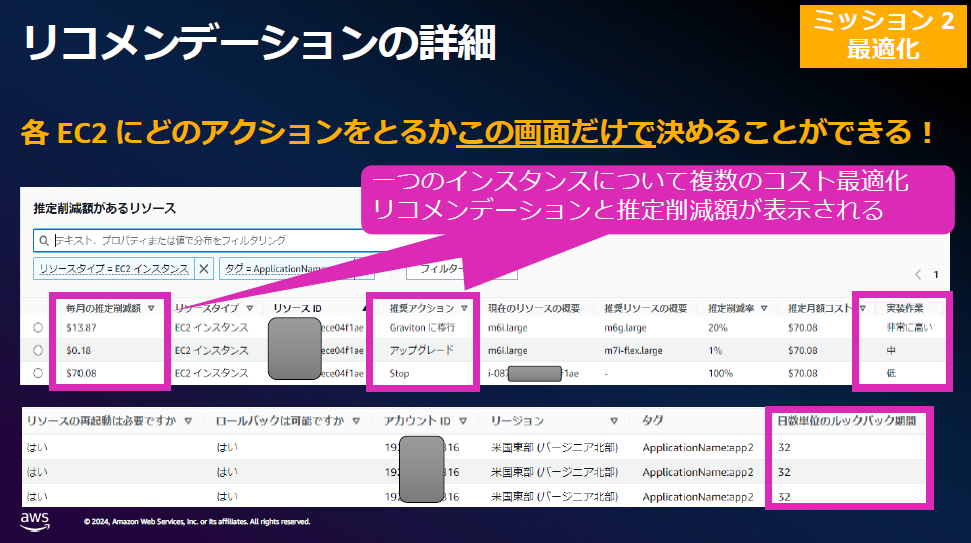
Task: Select radio button for the $13.87 row
Action: (38, 328)
